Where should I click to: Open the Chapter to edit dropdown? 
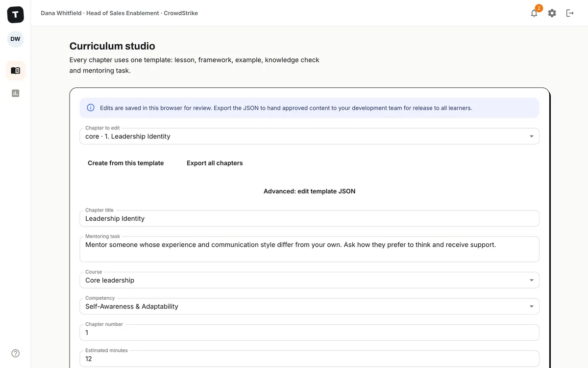(309, 136)
